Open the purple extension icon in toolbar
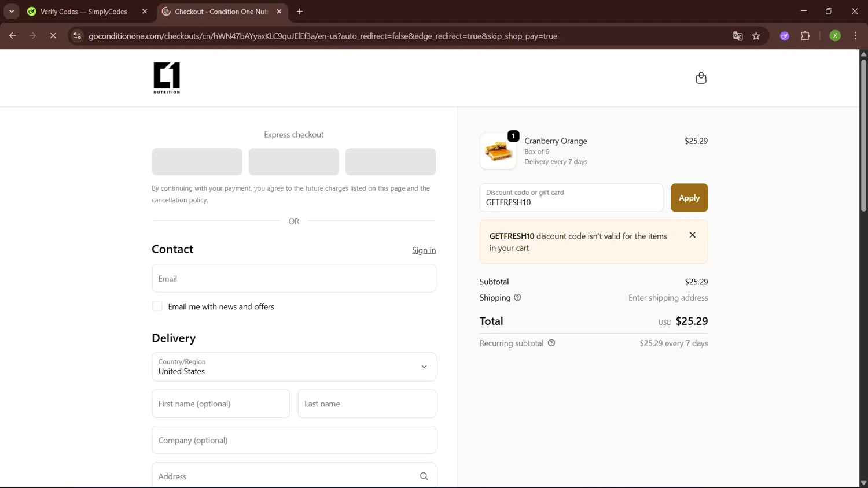868x488 pixels. point(785,36)
